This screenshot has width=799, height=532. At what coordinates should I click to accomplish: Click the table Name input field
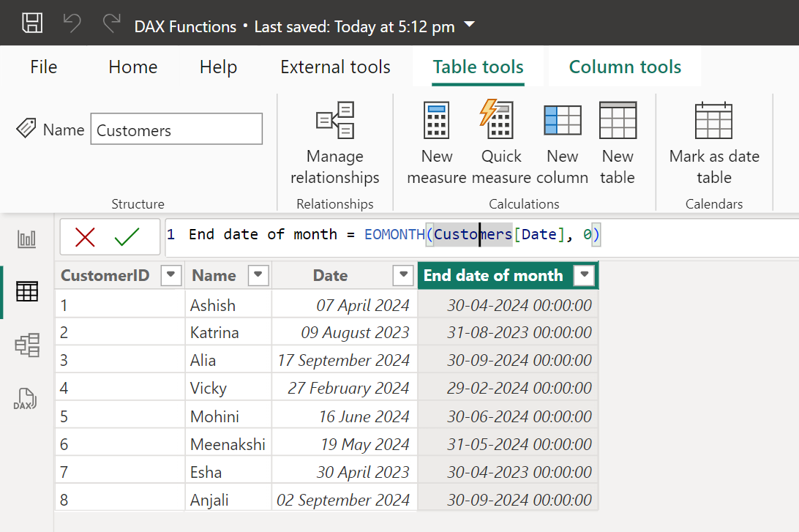click(176, 130)
